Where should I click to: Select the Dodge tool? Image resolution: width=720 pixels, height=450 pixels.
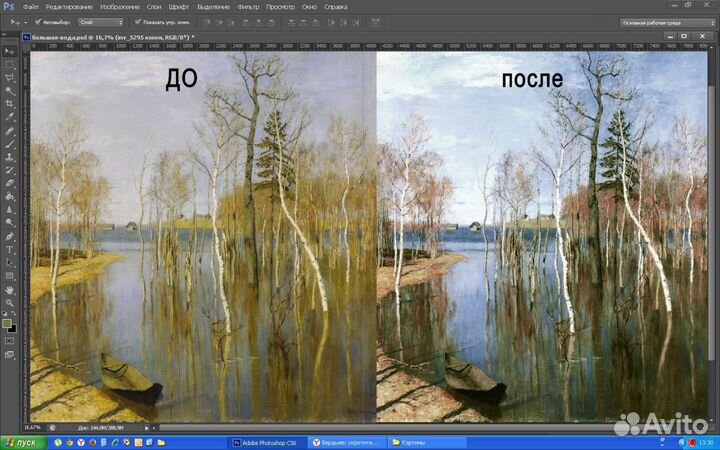9,223
